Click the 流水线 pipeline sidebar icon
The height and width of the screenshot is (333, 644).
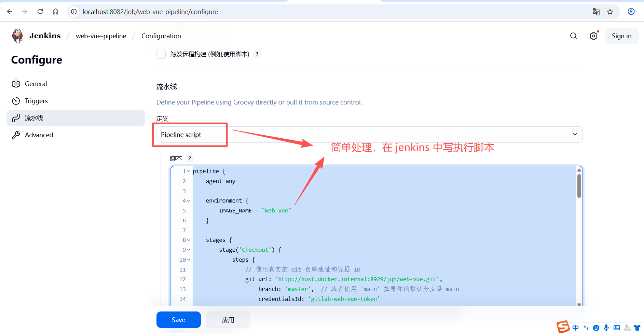click(x=16, y=118)
